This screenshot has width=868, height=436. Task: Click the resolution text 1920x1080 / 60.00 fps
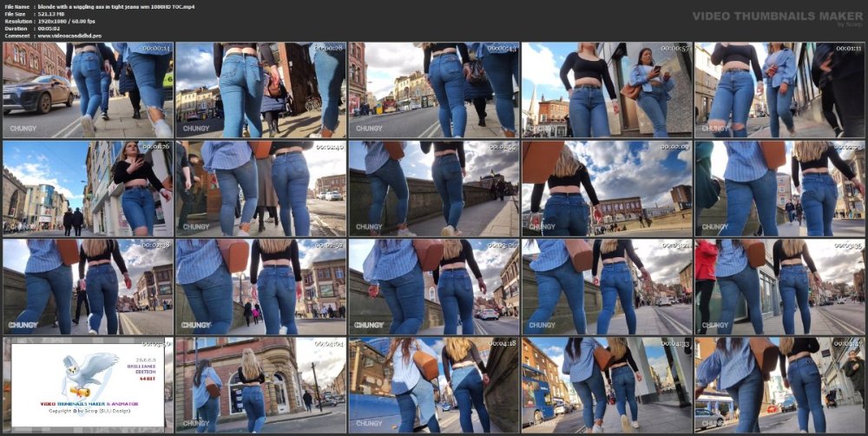(67, 21)
